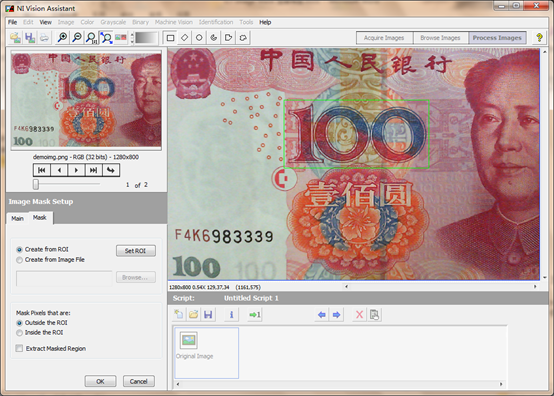Switch to the Main tab

(x=17, y=218)
